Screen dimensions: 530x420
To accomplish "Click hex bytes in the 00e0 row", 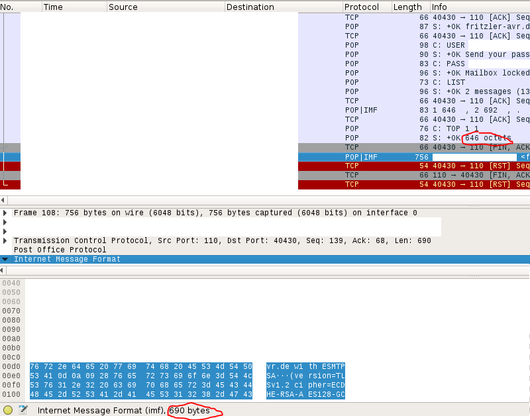I will [x=141, y=376].
